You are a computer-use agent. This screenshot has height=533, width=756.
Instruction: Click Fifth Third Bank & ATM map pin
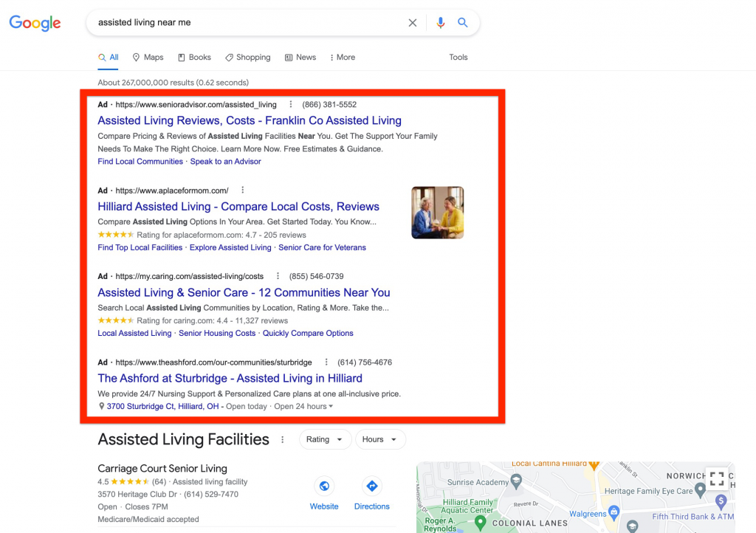tap(721, 501)
